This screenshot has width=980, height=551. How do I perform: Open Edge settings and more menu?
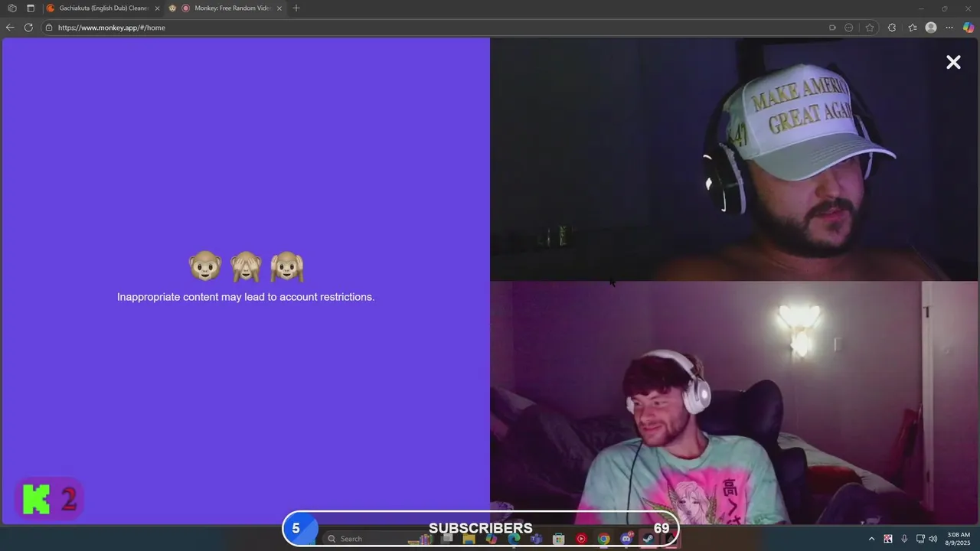point(949,28)
